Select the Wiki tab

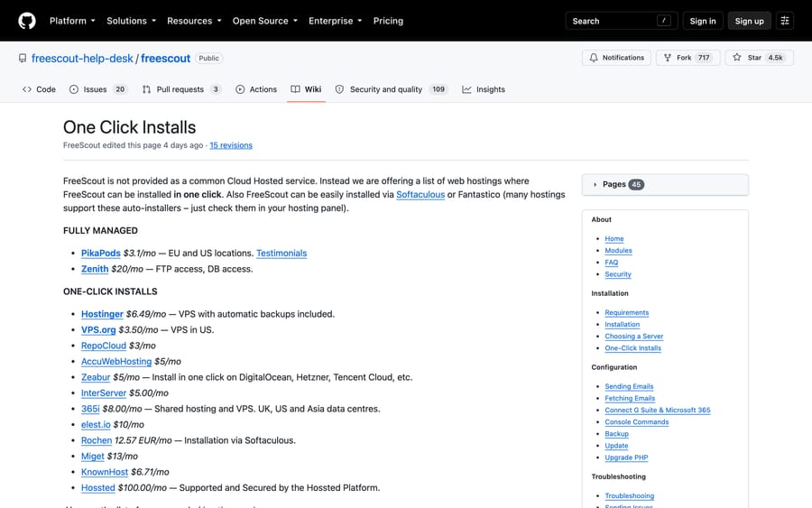pyautogui.click(x=306, y=89)
